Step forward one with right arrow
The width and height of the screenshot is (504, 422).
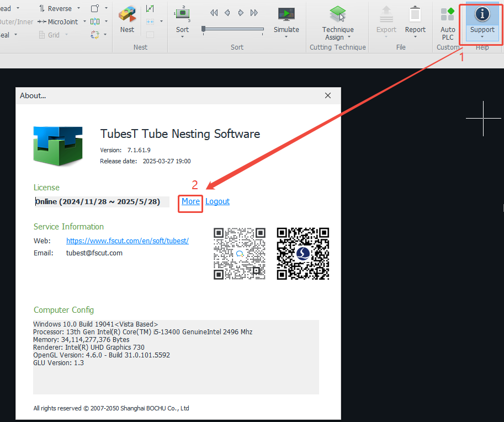tap(241, 13)
